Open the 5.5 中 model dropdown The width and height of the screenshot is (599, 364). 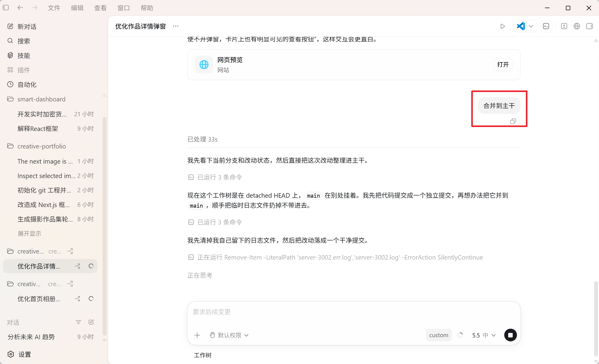pos(484,335)
